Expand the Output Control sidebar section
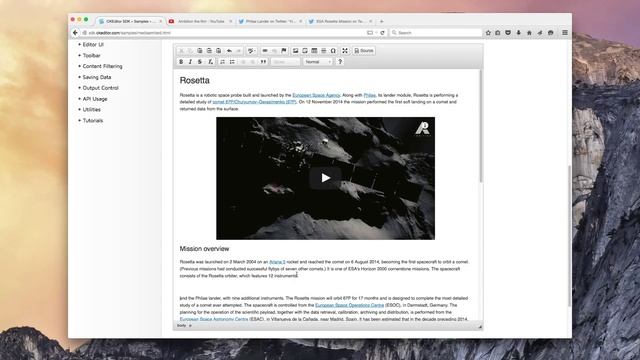This screenshot has width=640, height=360. 100,88
